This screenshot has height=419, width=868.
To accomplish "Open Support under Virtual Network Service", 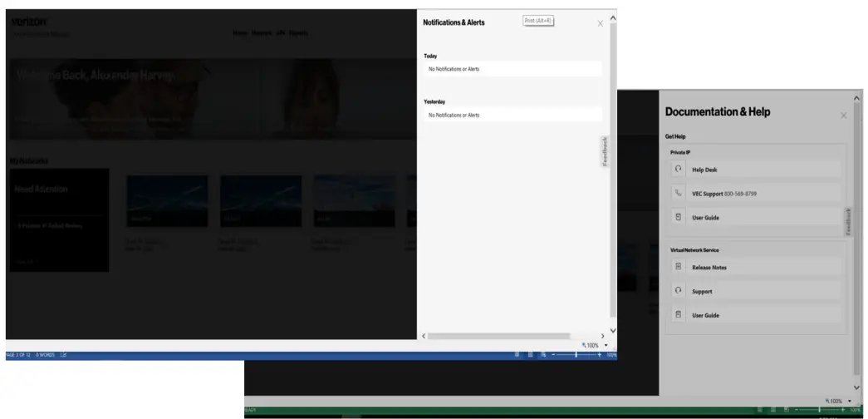I will point(756,290).
